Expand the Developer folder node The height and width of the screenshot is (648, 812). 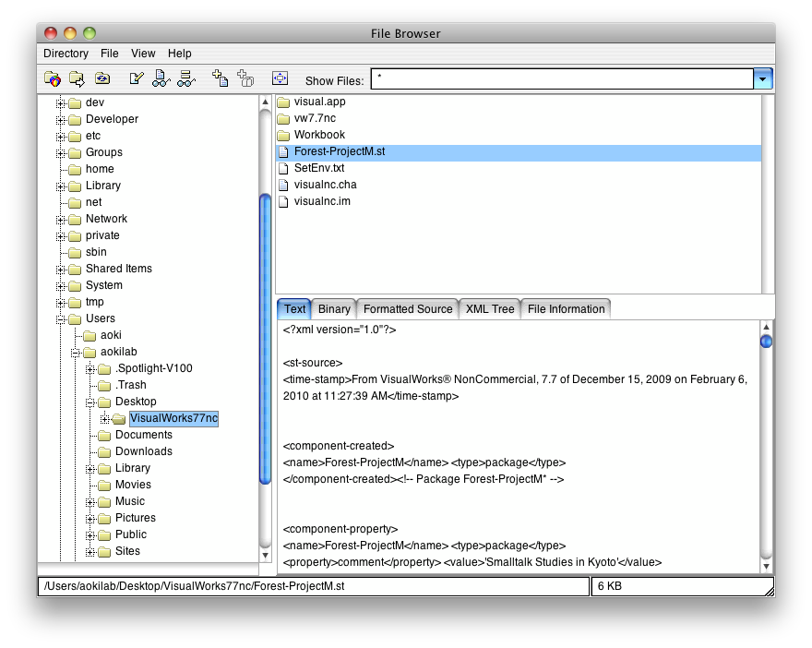(x=61, y=120)
